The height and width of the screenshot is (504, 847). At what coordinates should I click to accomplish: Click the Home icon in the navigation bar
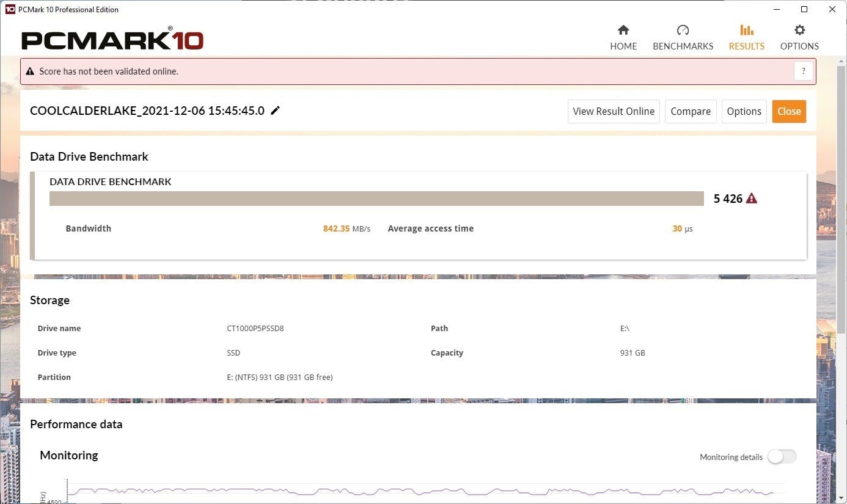(x=623, y=30)
